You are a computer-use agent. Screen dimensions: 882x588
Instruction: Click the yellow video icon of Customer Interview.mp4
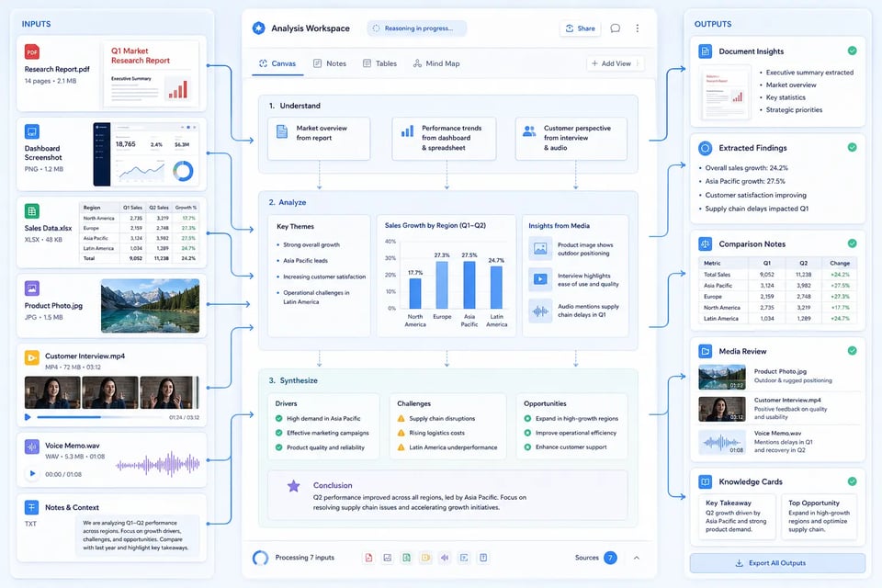(x=32, y=357)
